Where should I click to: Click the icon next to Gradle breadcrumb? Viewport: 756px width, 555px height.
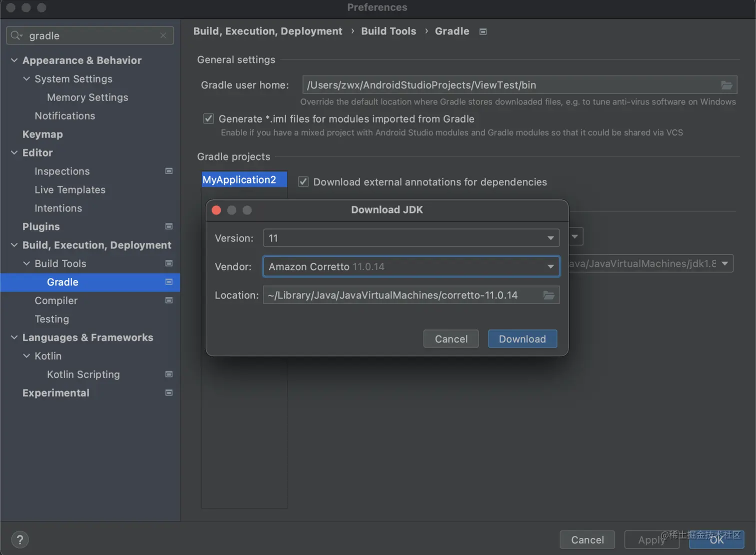(483, 31)
